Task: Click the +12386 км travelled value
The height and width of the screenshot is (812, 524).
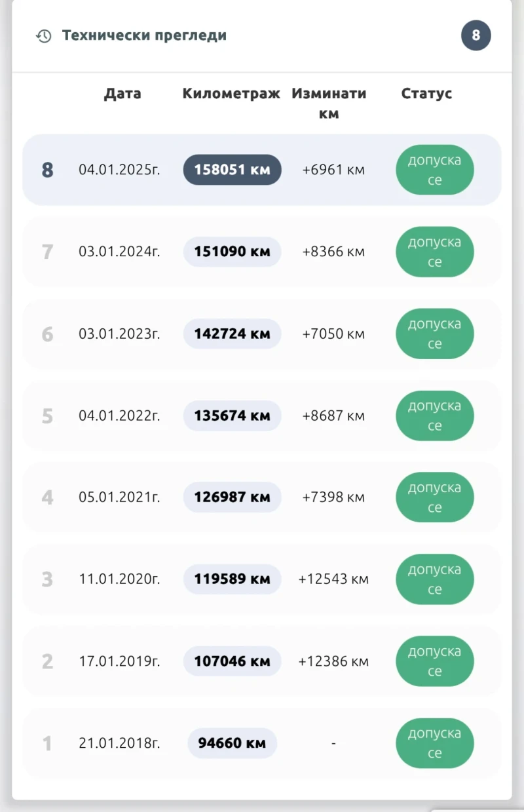Action: (333, 661)
